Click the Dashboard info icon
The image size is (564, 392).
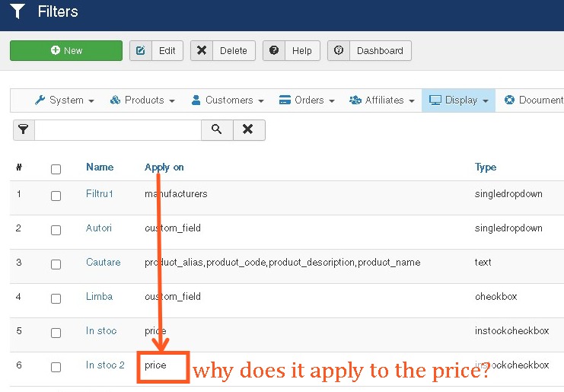(x=339, y=51)
